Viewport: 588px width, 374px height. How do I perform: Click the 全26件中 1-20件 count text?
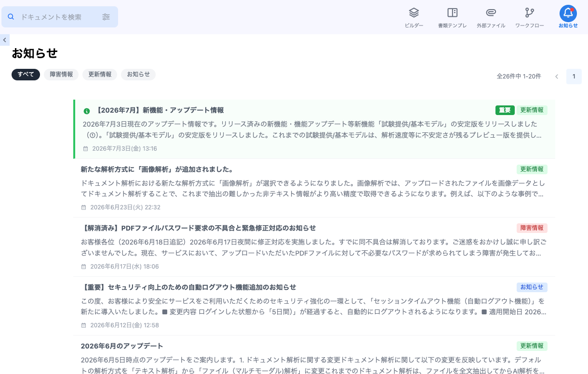point(519,77)
